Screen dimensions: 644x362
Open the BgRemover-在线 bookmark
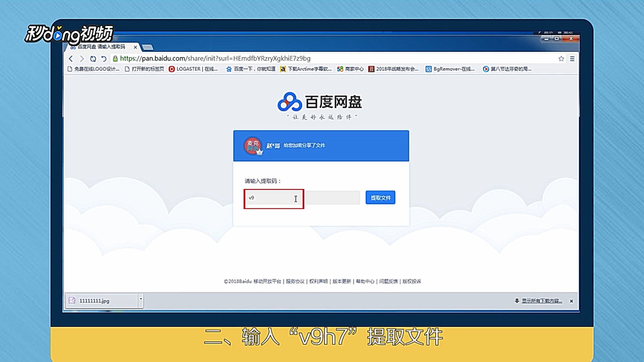tap(450, 69)
